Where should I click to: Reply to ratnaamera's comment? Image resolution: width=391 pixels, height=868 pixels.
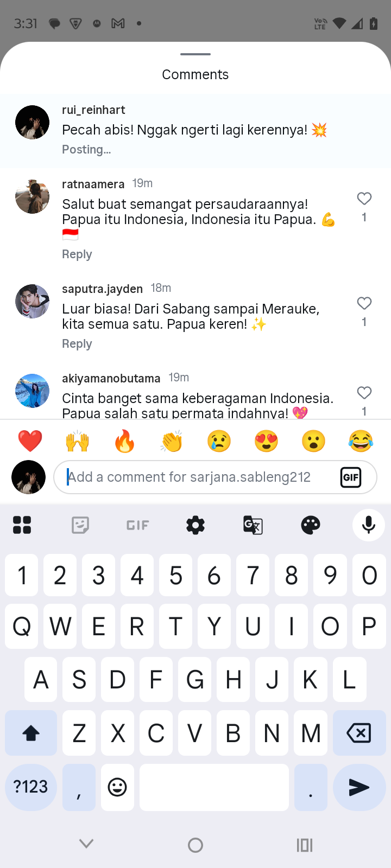(77, 254)
